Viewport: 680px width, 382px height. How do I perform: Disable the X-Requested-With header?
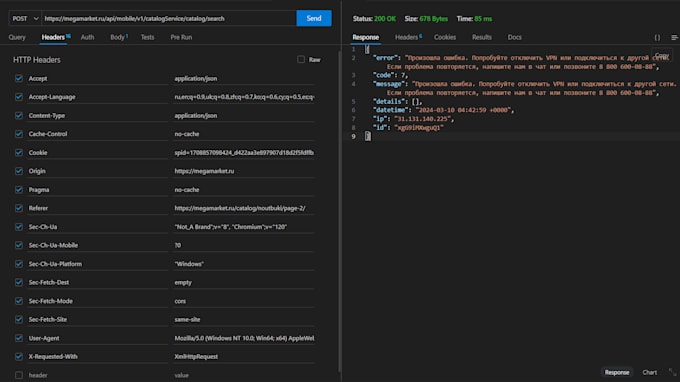19,356
